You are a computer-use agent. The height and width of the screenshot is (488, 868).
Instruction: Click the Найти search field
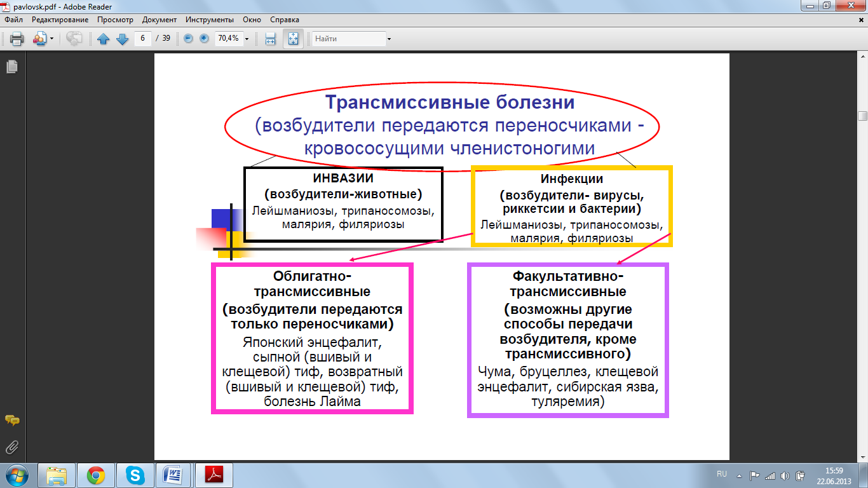(x=349, y=39)
